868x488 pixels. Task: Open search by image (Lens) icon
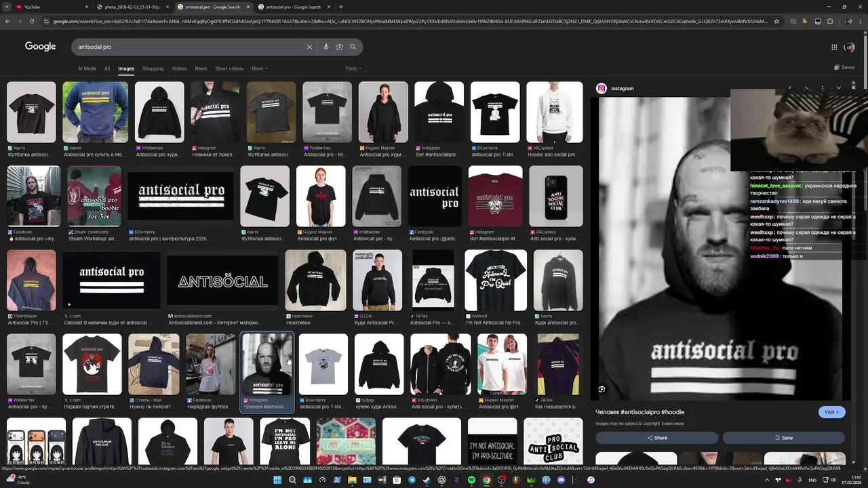coord(340,47)
